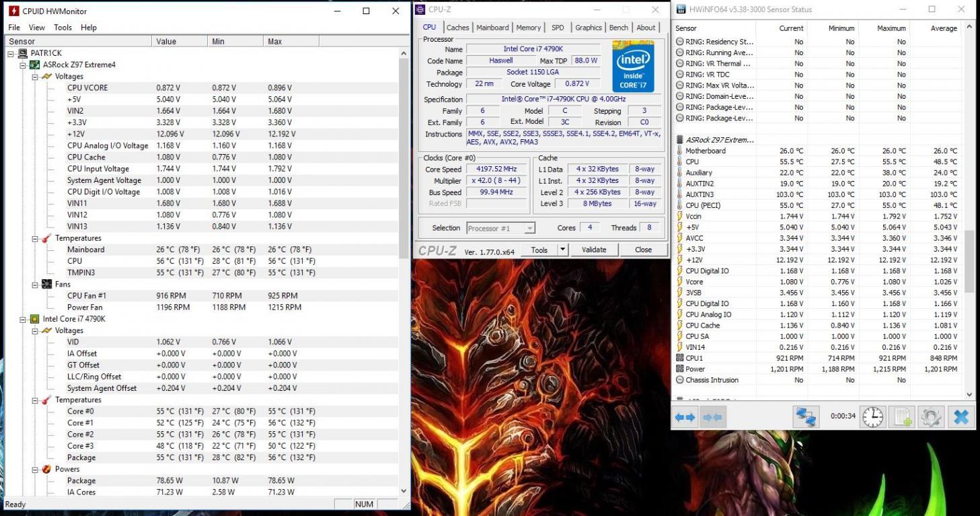Click the HWiNFO shrink-columns inward arrows icon
This screenshot has width=980, height=516.
pos(713,417)
